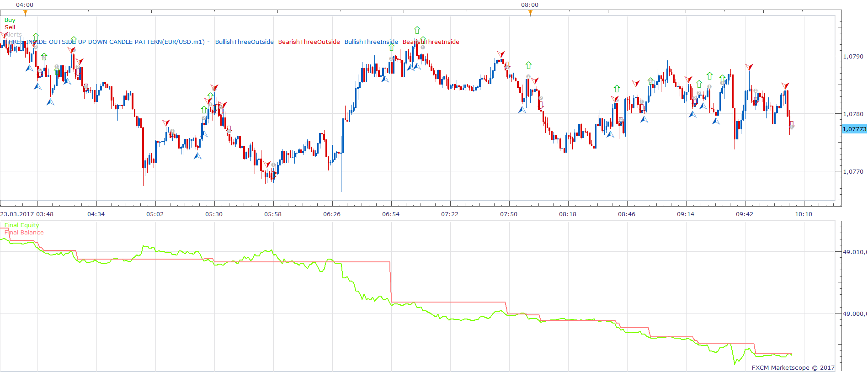Select the purple square marker after 05:30
The image size is (868, 372).
[x=229, y=128]
